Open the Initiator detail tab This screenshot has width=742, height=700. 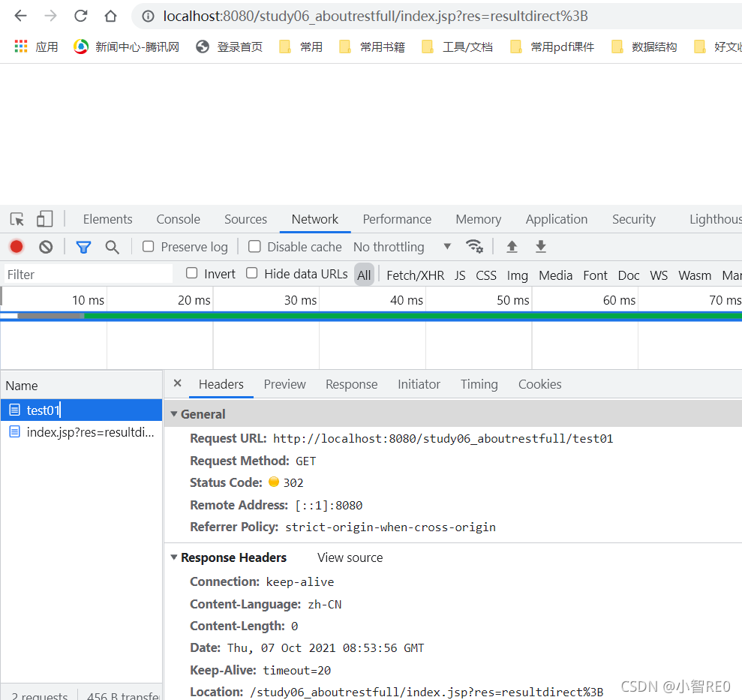point(419,384)
